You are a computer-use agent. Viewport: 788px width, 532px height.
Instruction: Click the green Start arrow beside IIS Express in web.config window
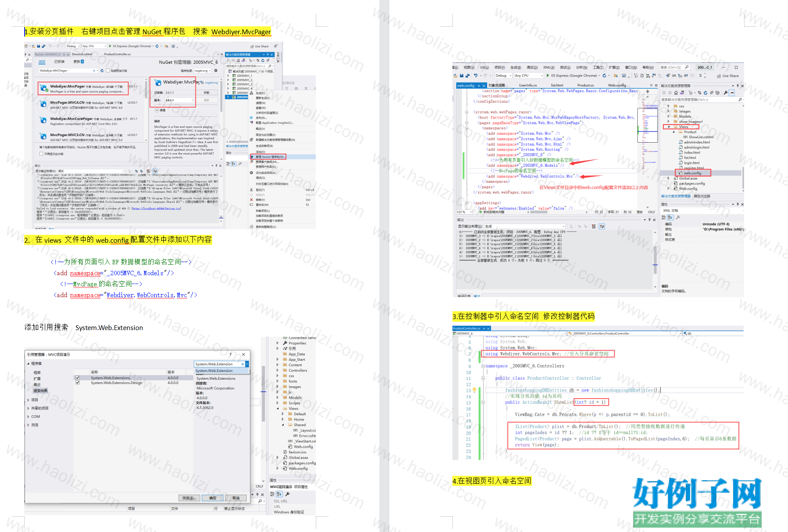[547, 75]
